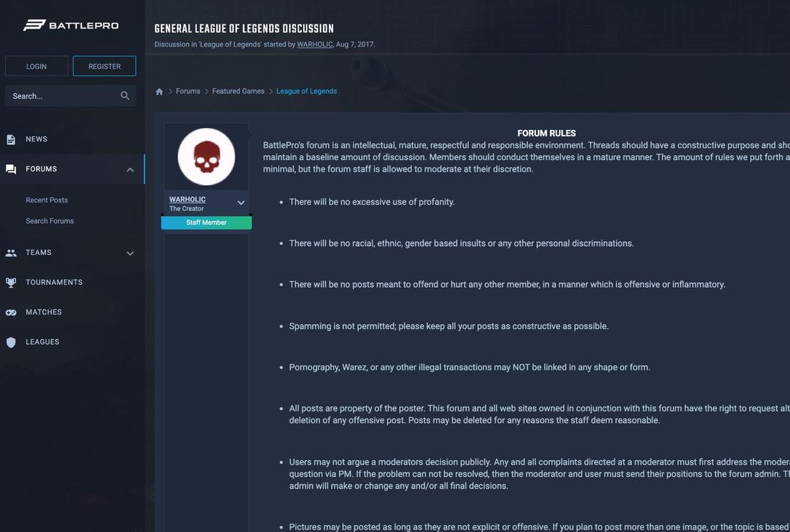Click the BattlePro logo
This screenshot has height=532, width=790.
tap(70, 25)
